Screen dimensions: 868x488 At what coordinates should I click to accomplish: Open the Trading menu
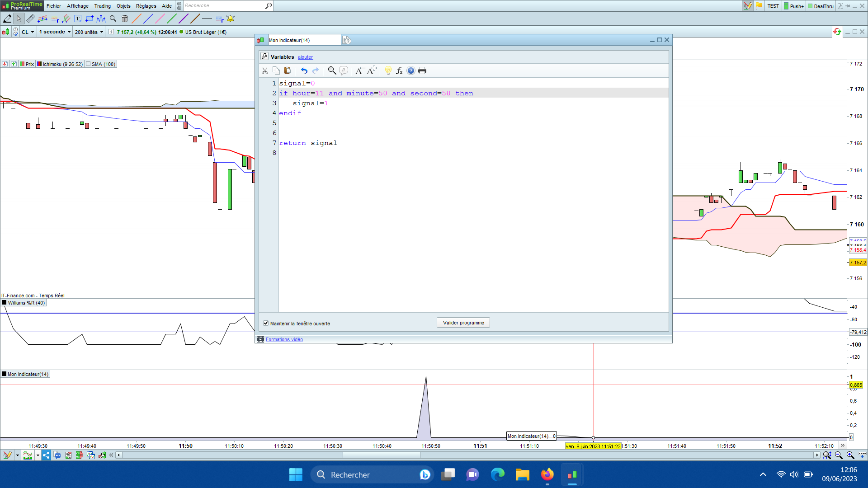[x=102, y=6]
